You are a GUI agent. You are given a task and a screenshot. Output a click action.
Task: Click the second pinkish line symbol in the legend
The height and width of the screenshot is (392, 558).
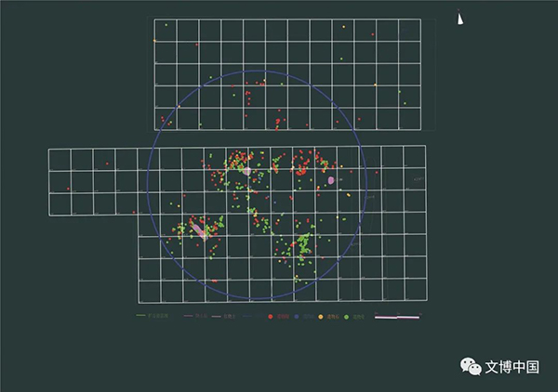(x=216, y=317)
